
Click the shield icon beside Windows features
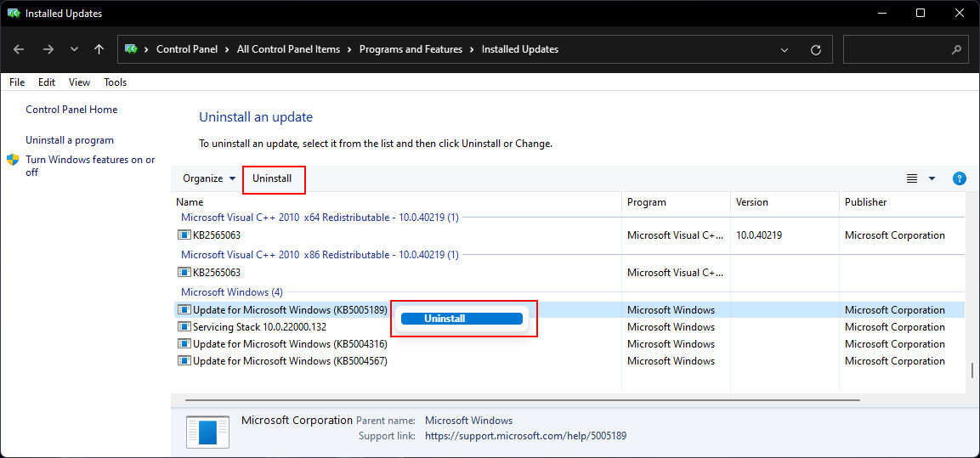13,160
